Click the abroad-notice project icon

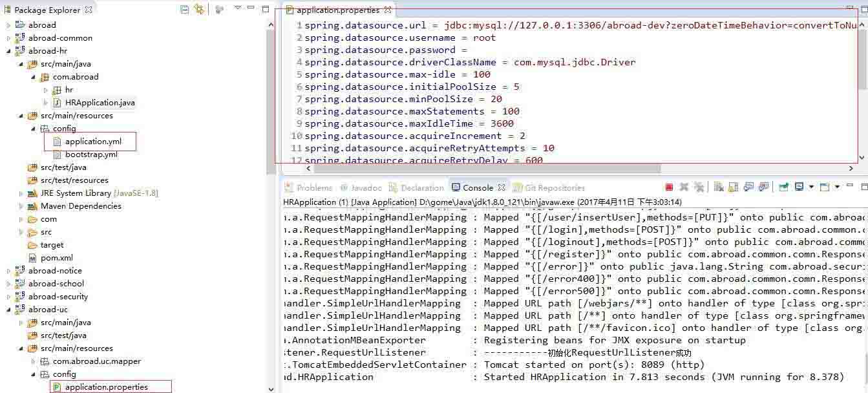(20, 271)
